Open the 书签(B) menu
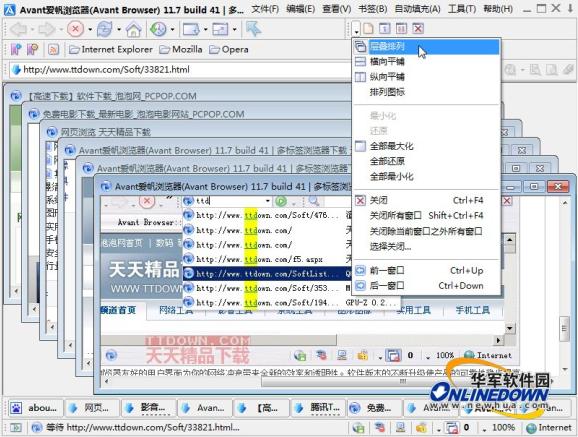This screenshot has width=578, height=437. point(373,8)
